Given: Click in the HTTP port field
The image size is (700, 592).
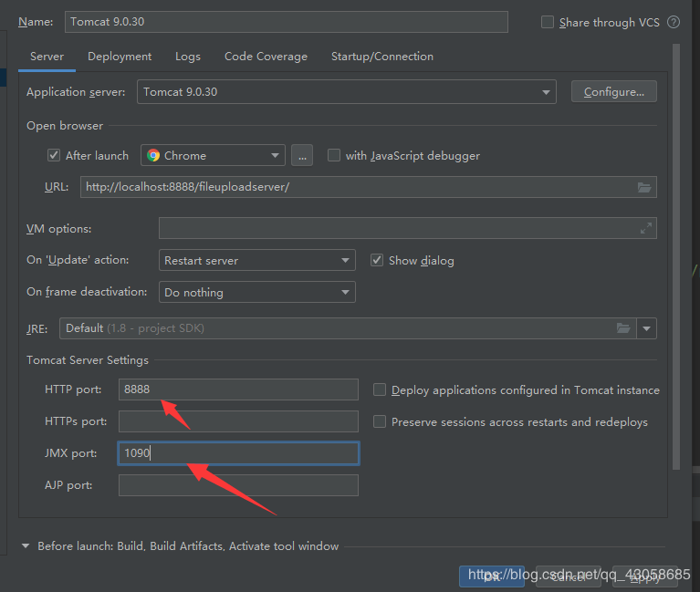Looking at the screenshot, I should [x=238, y=389].
